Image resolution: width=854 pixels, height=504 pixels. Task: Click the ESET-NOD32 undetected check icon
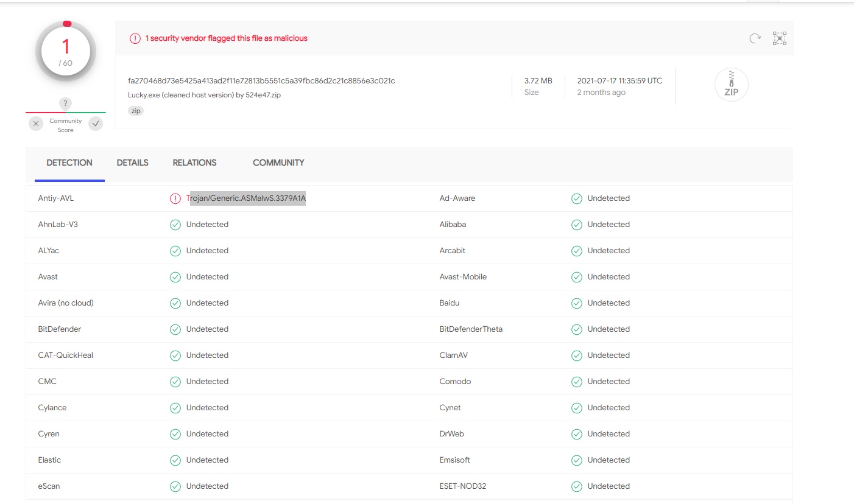click(576, 486)
